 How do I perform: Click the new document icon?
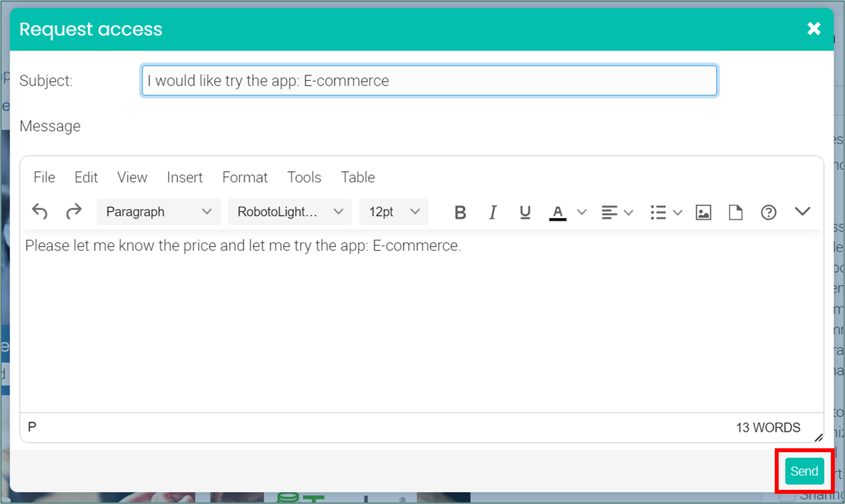pyautogui.click(x=735, y=212)
